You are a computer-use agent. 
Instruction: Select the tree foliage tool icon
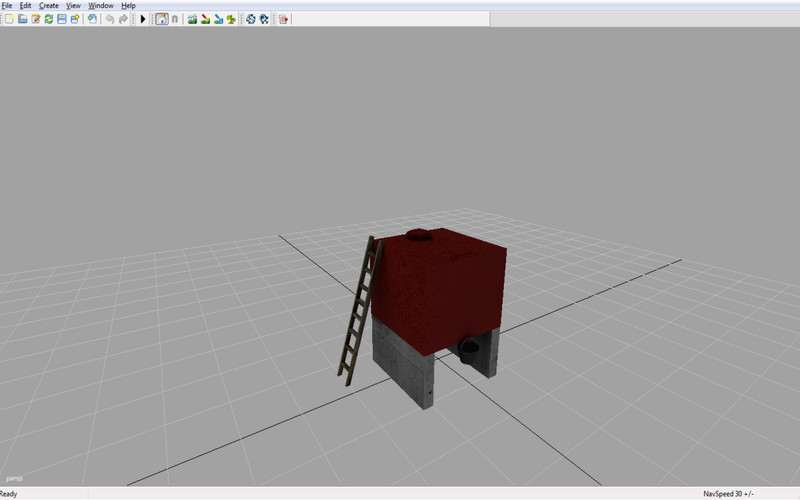[231, 19]
